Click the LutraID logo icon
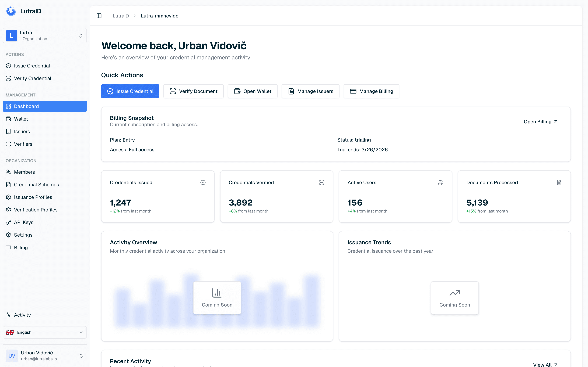The image size is (588, 367). [11, 11]
